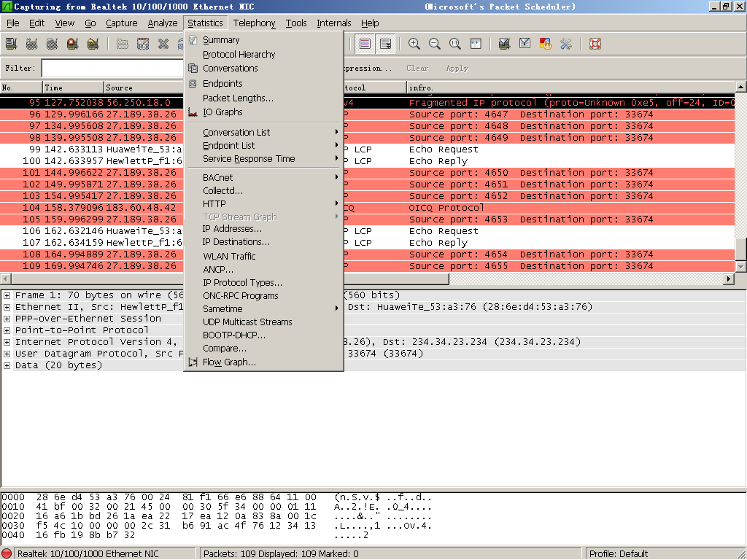Screen dimensions: 747x560
Task: Expand the Point-to-Point Protocol node
Action: (7, 330)
